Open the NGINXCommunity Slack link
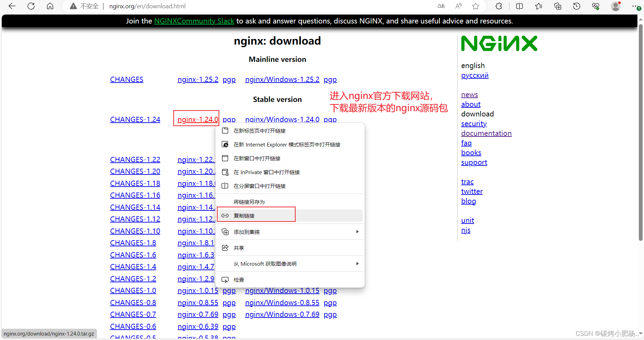The height and width of the screenshot is (340, 644). point(194,21)
